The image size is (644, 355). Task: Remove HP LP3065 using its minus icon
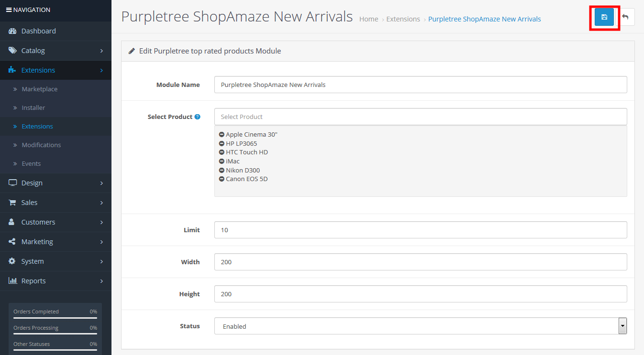click(222, 143)
